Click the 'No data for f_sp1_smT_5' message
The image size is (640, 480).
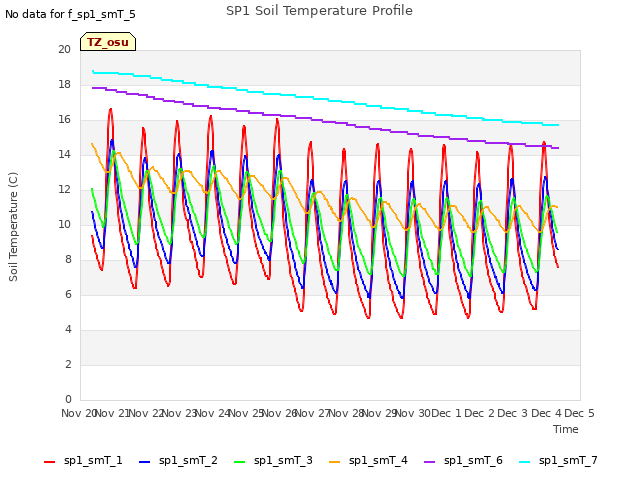click(70, 14)
